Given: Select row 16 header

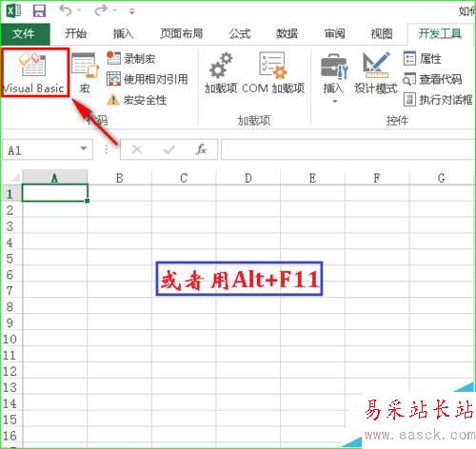Looking at the screenshot, I should pyautogui.click(x=10, y=435).
